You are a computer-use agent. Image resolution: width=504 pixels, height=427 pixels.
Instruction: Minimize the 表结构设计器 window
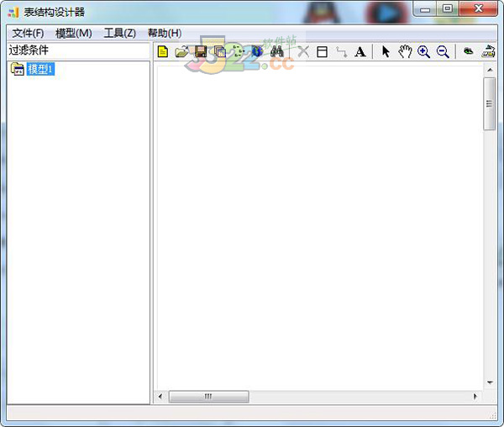tap(425, 9)
